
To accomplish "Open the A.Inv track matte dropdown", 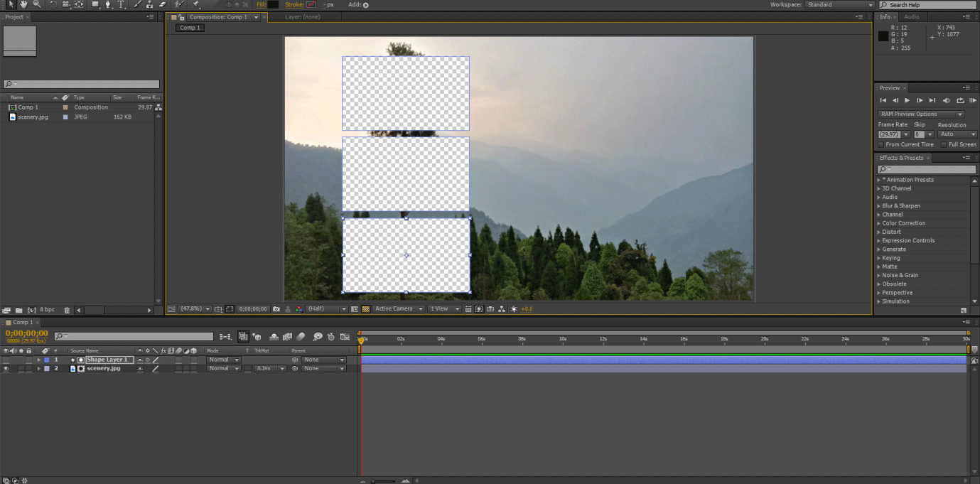I will 270,368.
